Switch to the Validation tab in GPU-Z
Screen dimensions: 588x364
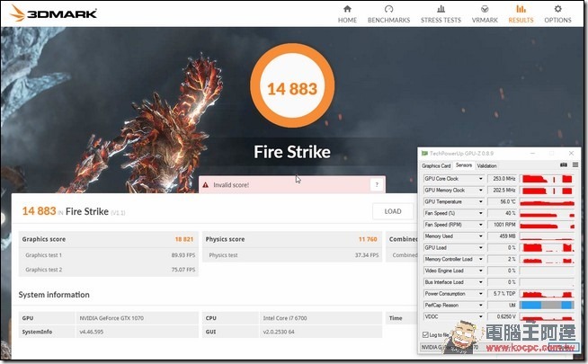pos(486,165)
